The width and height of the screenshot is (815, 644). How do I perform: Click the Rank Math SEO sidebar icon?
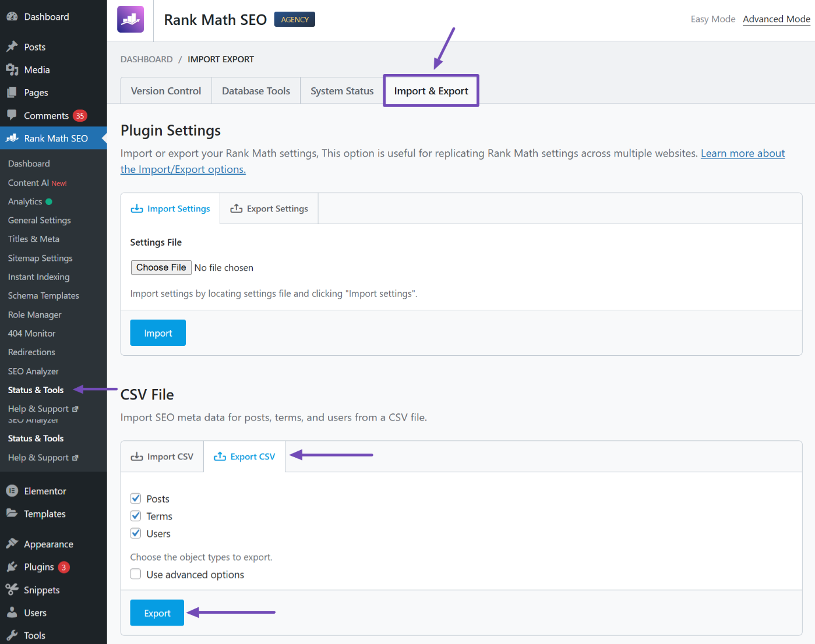coord(12,138)
